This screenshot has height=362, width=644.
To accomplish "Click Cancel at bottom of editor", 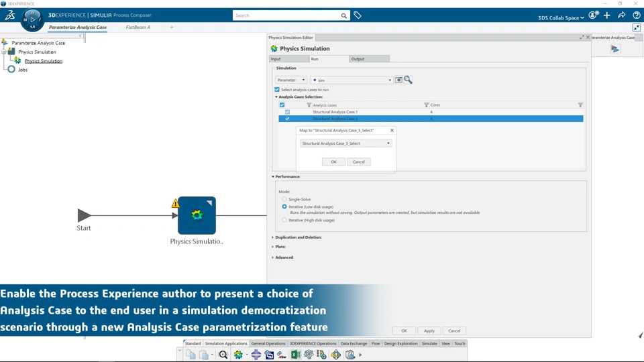I will (454, 330).
